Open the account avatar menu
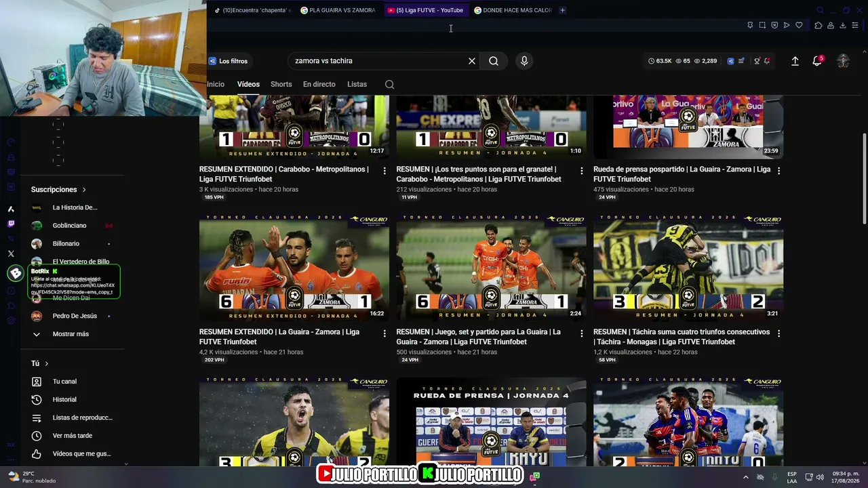This screenshot has width=868, height=488. pos(843,61)
